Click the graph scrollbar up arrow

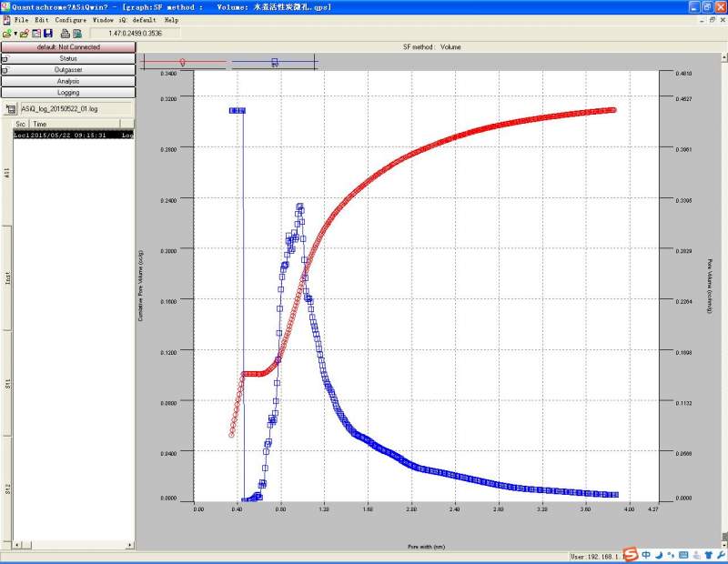(x=723, y=57)
